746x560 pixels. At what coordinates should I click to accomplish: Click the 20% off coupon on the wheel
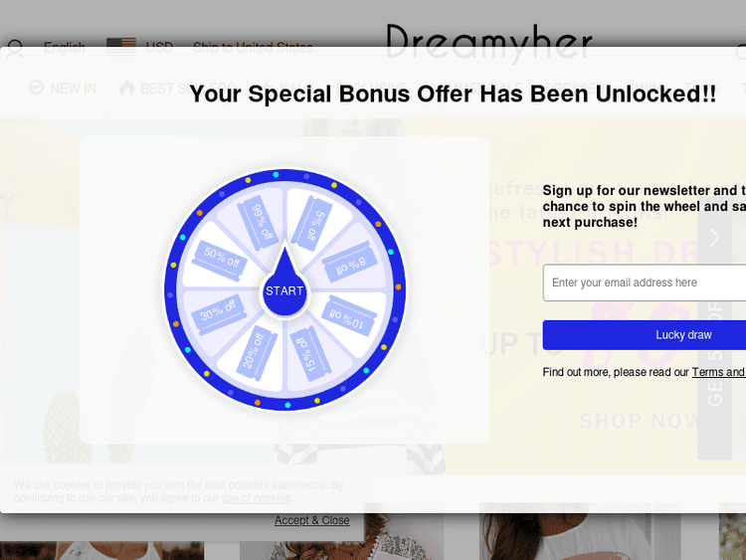[x=255, y=351]
